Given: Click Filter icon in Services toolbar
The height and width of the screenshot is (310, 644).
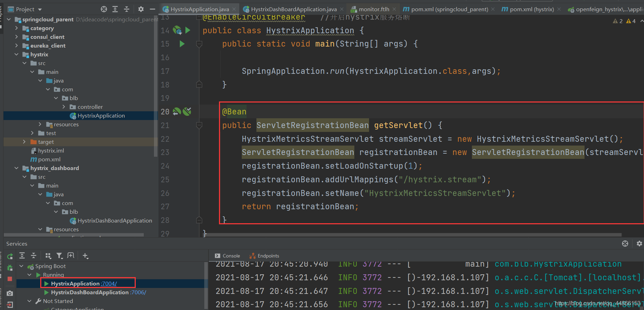Looking at the screenshot, I should pos(59,256).
